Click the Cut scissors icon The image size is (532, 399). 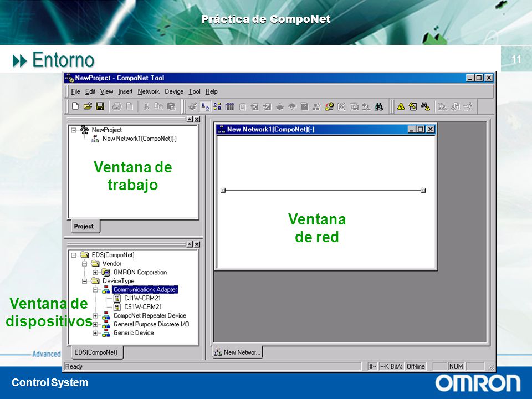pos(146,106)
